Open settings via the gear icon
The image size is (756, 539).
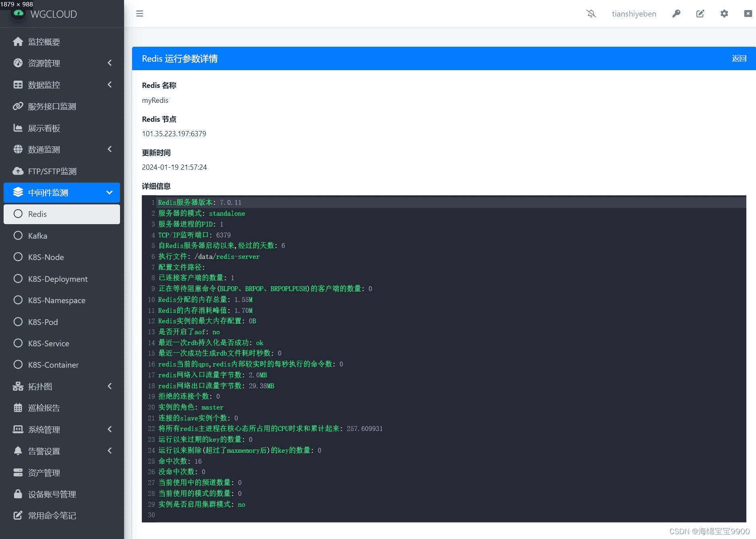(725, 13)
